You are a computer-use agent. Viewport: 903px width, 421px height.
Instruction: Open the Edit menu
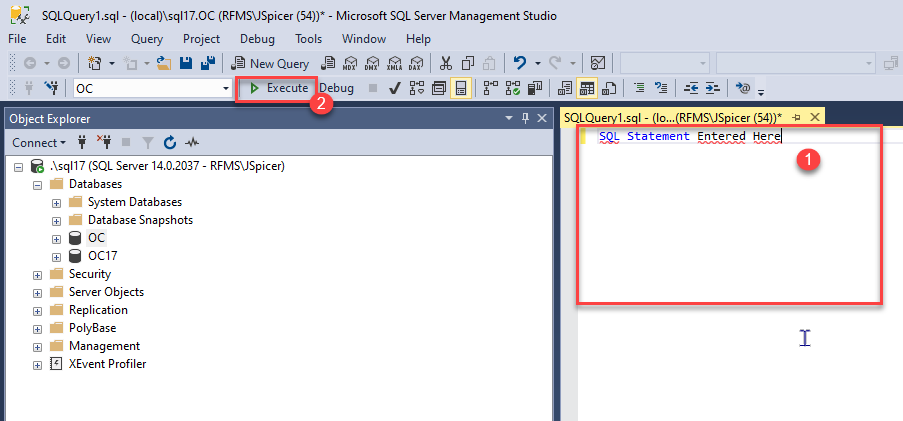56,39
